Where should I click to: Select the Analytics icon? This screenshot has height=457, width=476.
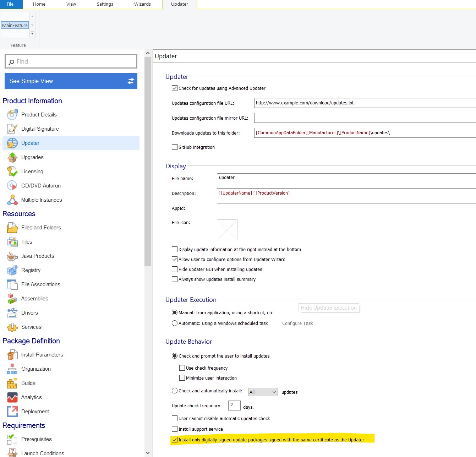pyautogui.click(x=12, y=397)
